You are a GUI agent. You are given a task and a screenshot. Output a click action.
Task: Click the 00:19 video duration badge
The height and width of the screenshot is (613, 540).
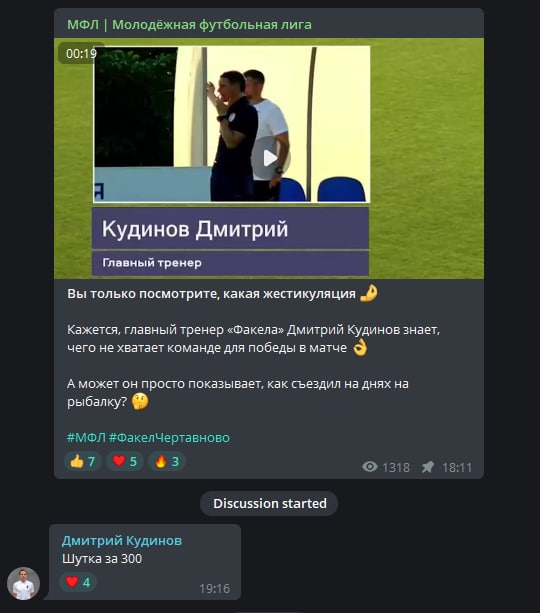(81, 53)
